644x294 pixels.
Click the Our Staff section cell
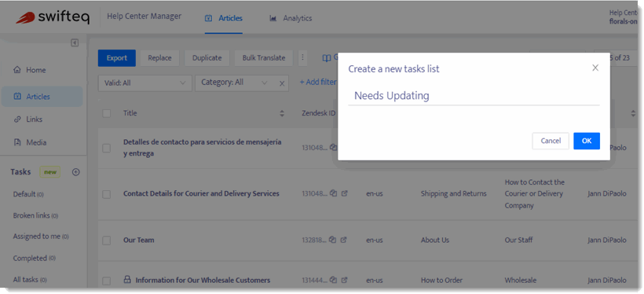click(518, 240)
